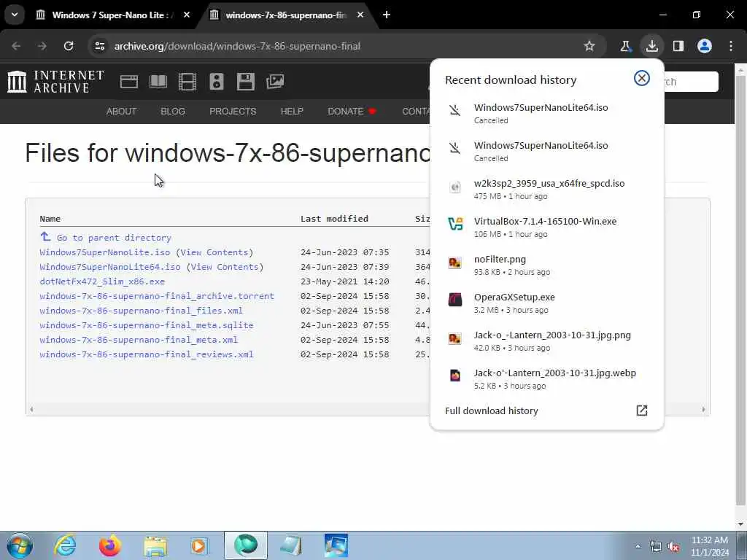Launch Firefox from taskbar

(109, 545)
